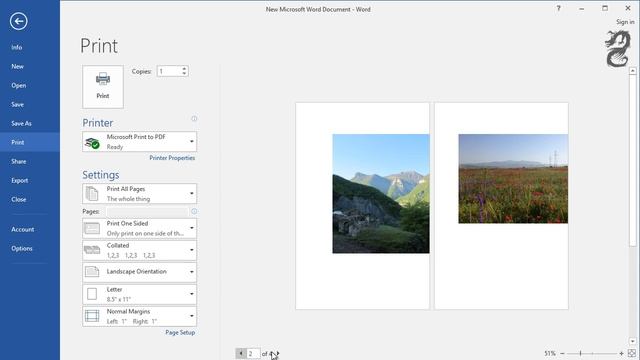Maximize the Word window
640x360 pixels.
(x=605, y=8)
